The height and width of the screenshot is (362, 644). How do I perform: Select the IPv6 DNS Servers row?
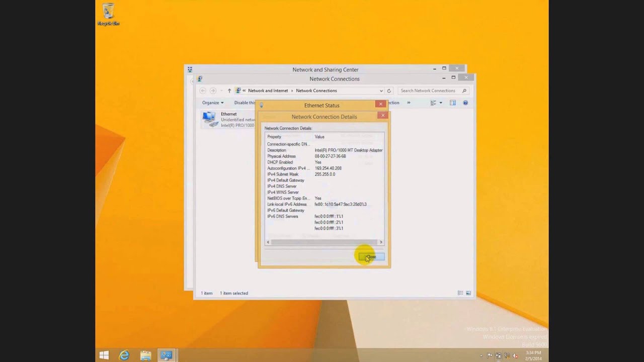[325, 217]
